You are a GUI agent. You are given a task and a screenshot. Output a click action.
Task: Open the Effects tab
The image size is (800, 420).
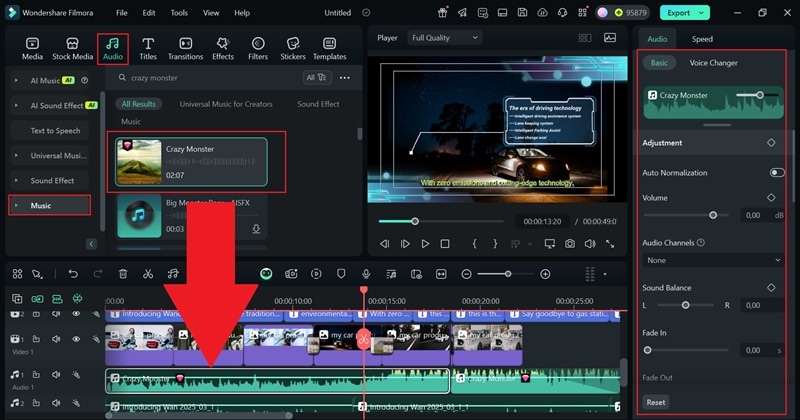tap(223, 49)
